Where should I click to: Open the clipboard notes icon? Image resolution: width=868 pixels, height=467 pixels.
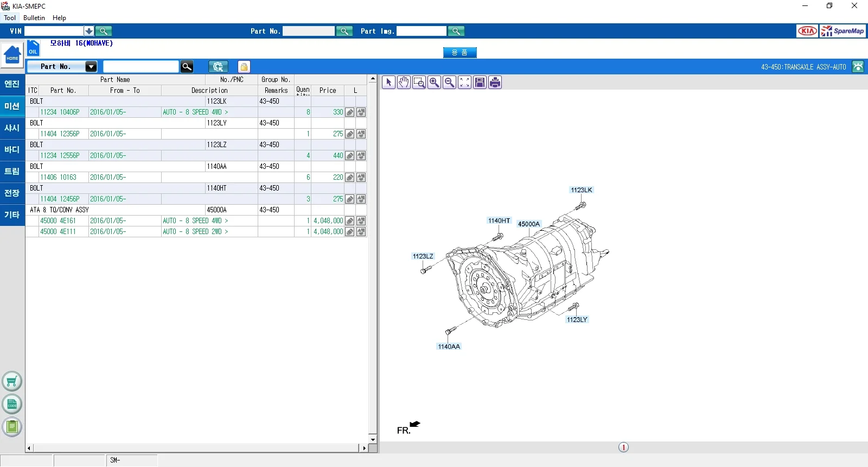click(x=12, y=427)
